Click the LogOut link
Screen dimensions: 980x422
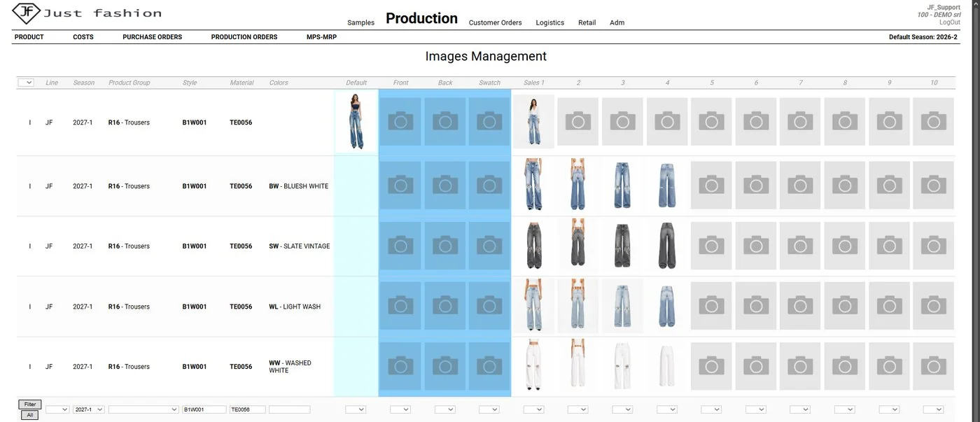pyautogui.click(x=950, y=22)
